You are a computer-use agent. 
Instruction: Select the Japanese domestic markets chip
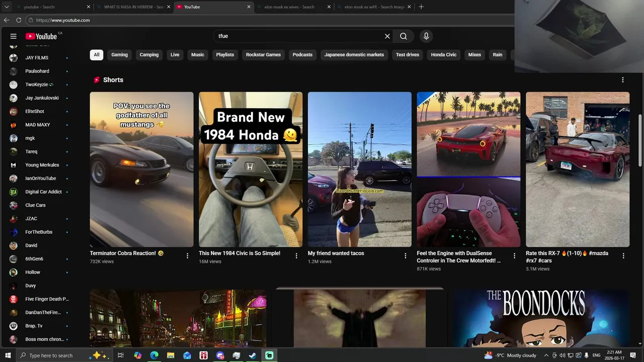coord(354,55)
